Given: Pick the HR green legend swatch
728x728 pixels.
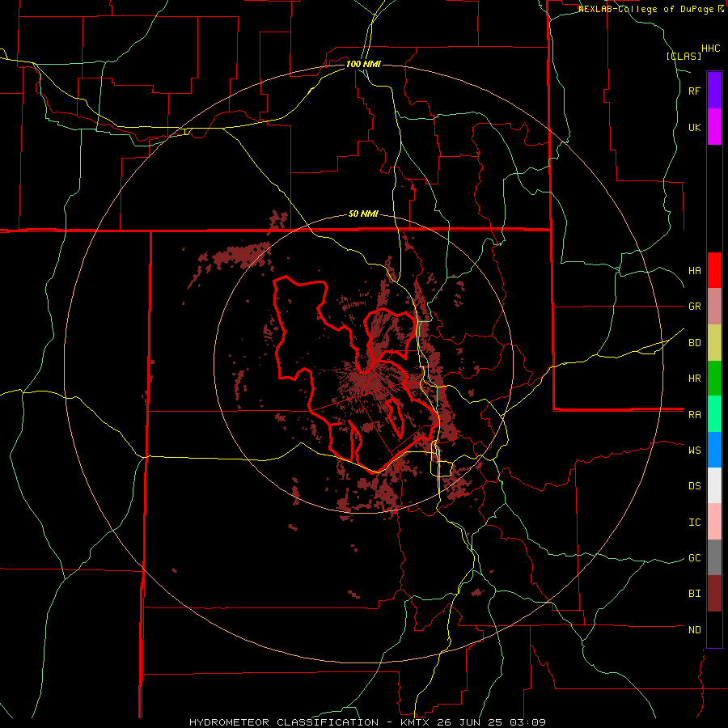Looking at the screenshot, I should [714, 378].
